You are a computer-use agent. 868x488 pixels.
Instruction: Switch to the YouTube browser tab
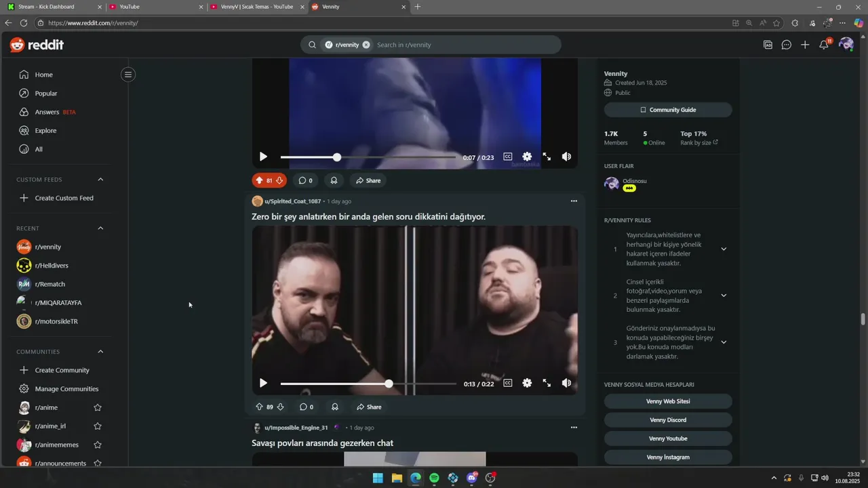pos(155,7)
